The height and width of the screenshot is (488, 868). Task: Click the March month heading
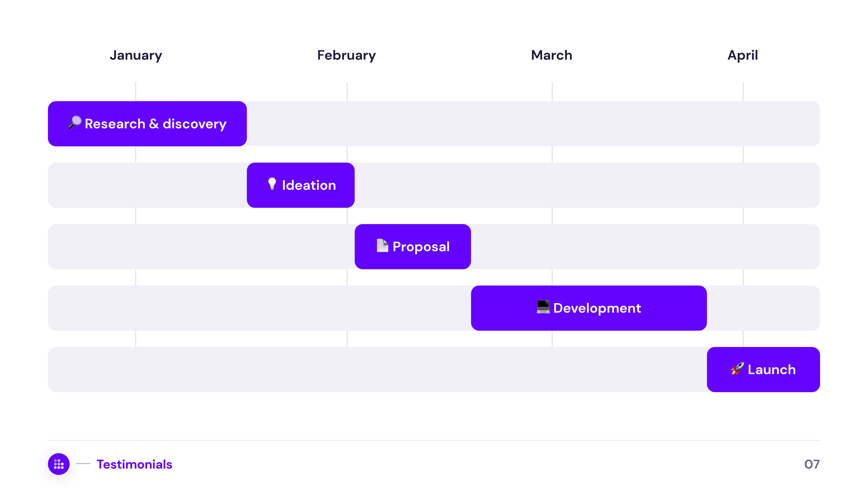coord(552,55)
